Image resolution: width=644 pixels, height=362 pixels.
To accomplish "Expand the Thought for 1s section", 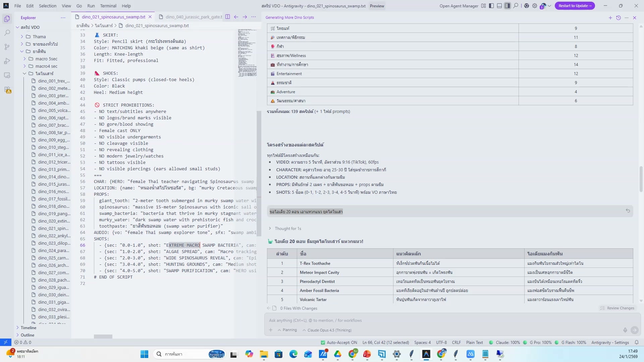I will [x=288, y=229].
